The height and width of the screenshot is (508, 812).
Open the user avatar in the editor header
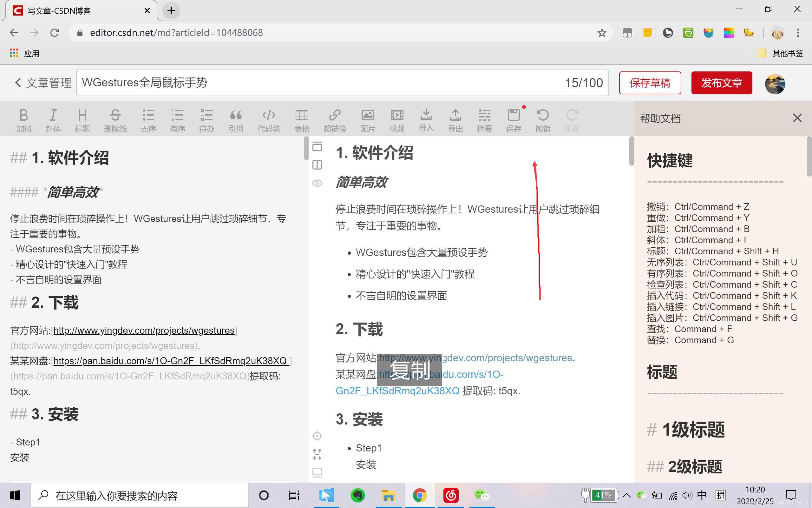(775, 84)
